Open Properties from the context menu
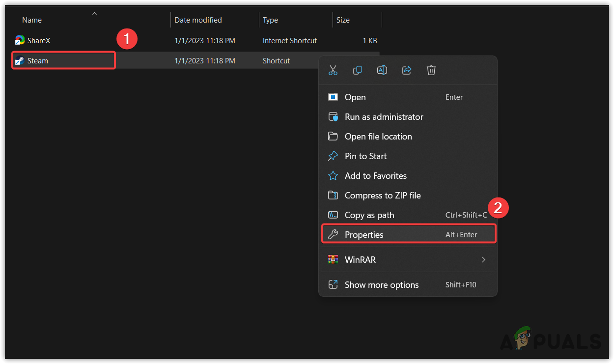 (408, 235)
